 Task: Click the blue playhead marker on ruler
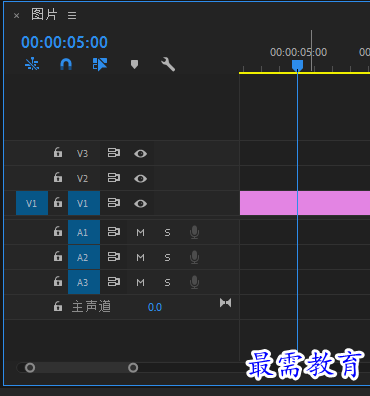tap(297, 65)
